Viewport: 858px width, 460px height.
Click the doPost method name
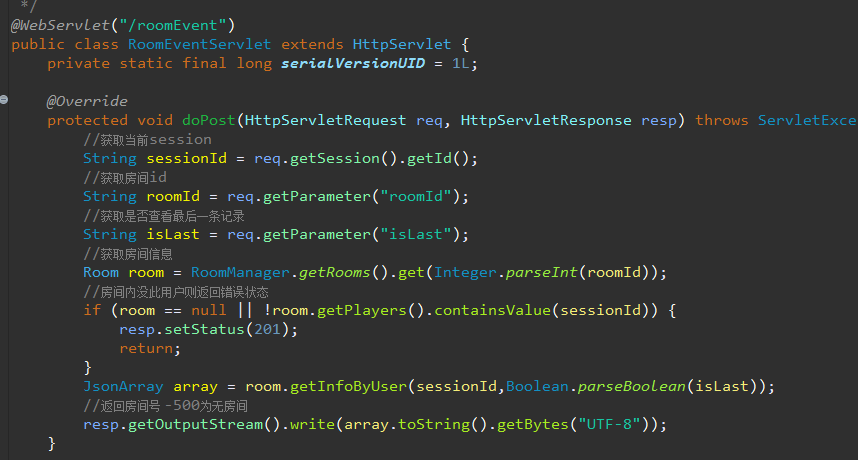[208, 120]
